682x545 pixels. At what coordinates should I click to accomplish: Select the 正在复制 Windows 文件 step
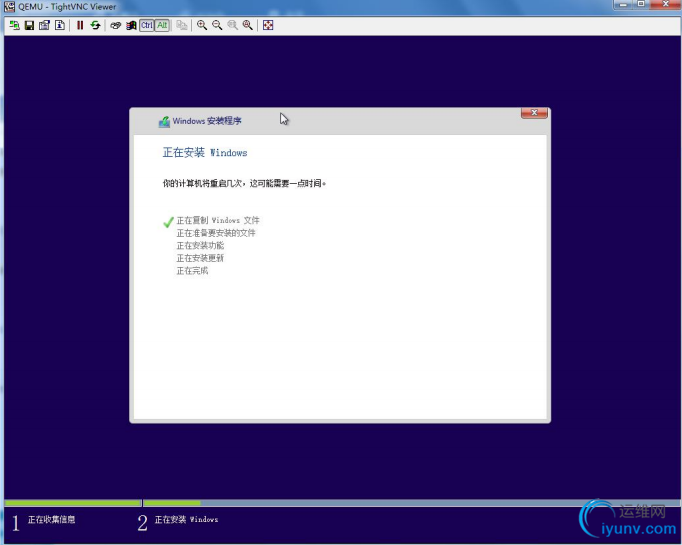click(x=218, y=221)
